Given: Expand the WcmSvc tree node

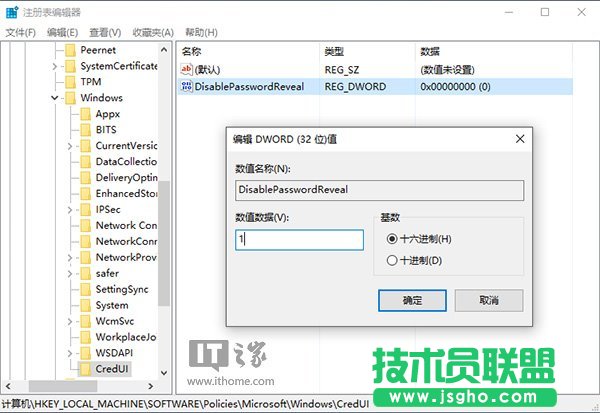Looking at the screenshot, I should click(x=70, y=322).
